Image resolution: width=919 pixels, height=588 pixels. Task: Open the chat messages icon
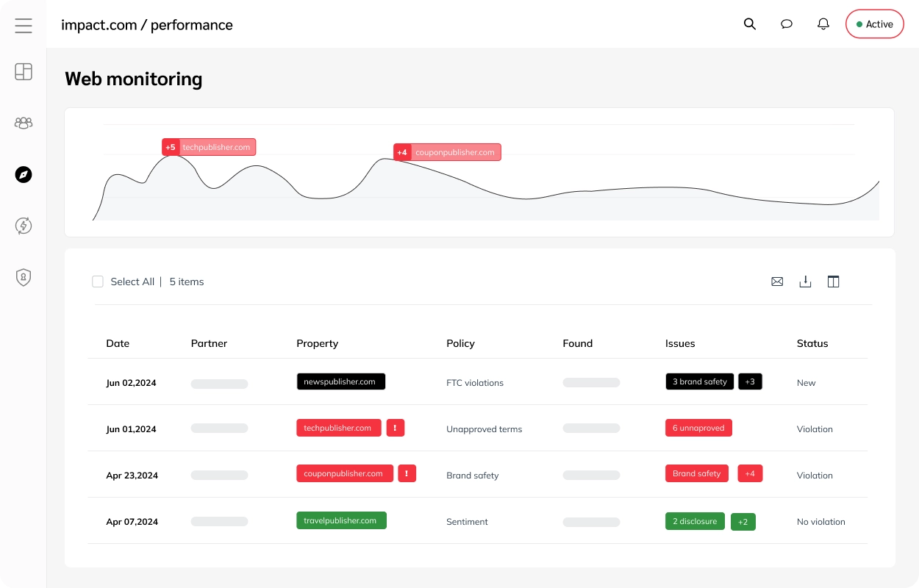click(x=787, y=24)
